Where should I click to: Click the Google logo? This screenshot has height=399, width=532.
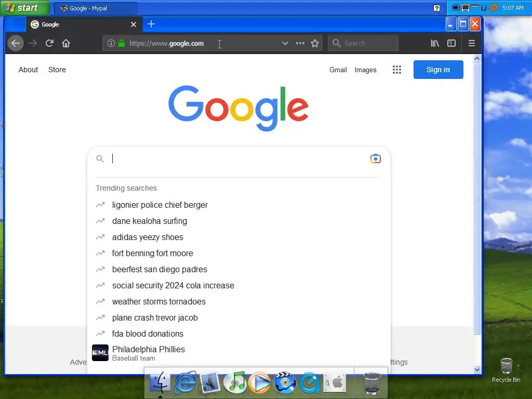238,108
